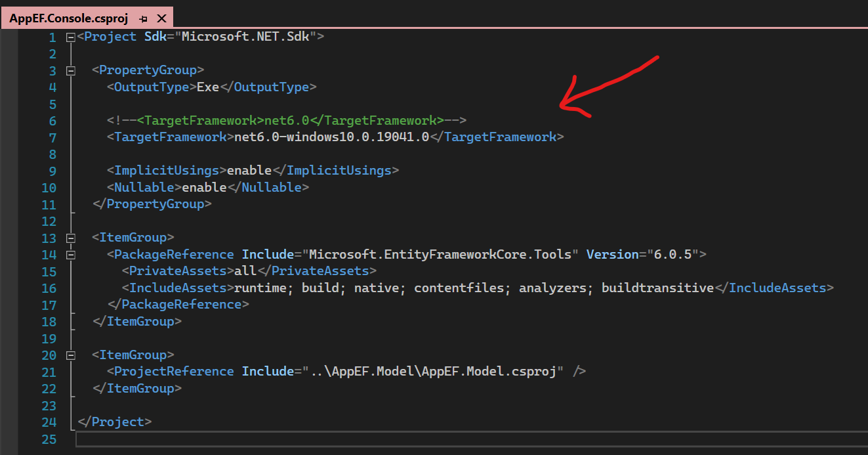Collapse the second ItemGroup section

coord(70,355)
